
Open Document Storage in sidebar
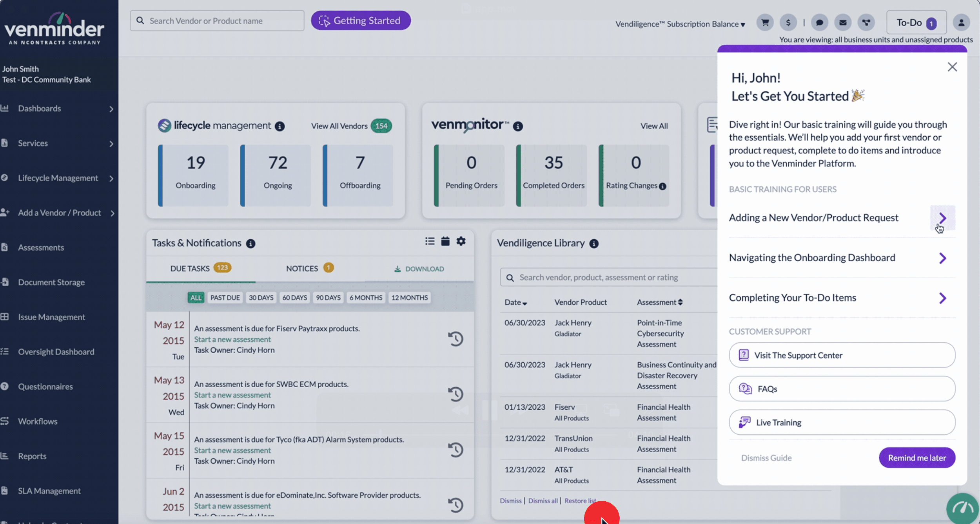(51, 282)
